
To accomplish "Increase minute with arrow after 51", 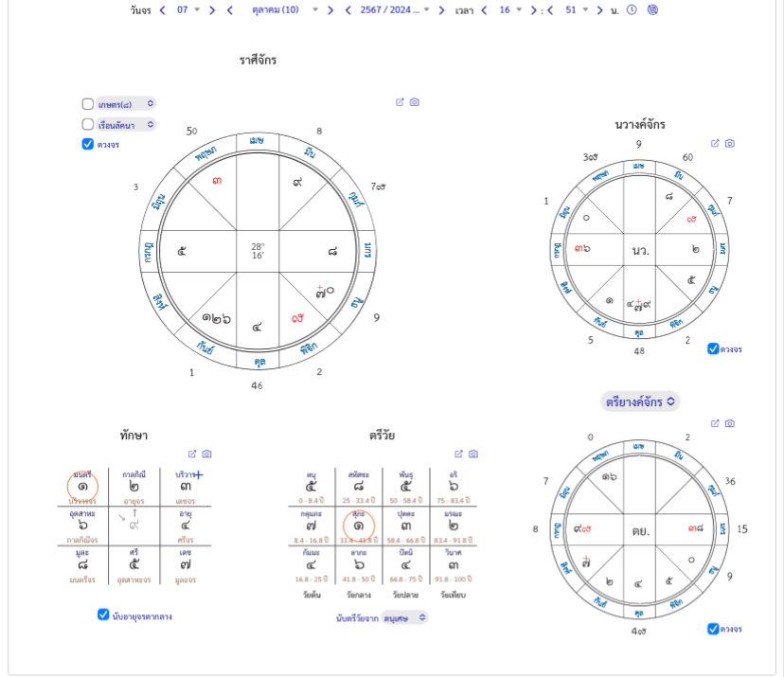I will point(599,10).
